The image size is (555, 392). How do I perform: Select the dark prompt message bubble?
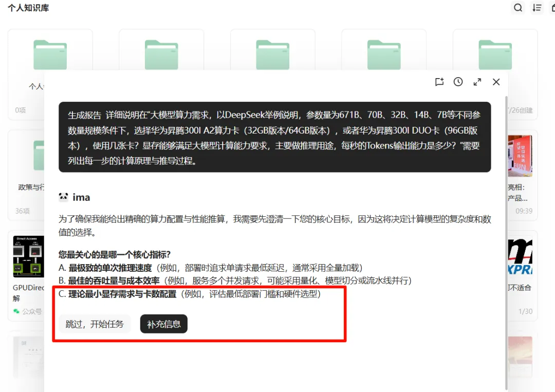tap(274, 137)
